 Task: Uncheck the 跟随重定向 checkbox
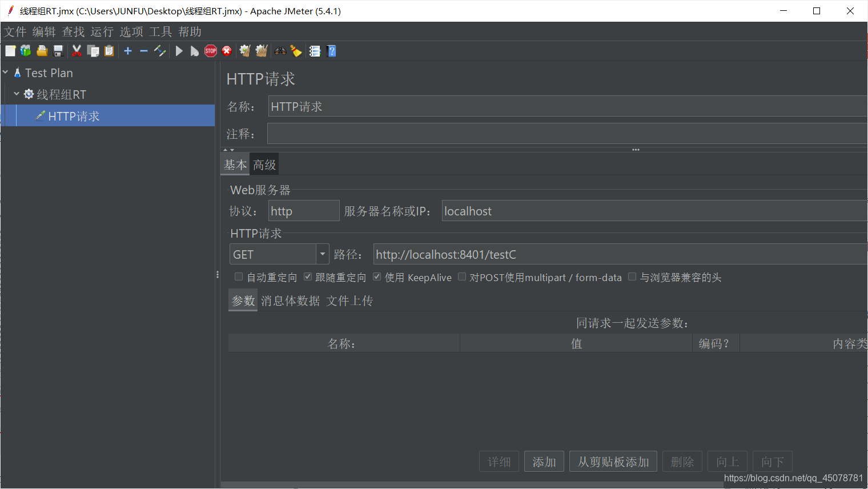click(308, 276)
